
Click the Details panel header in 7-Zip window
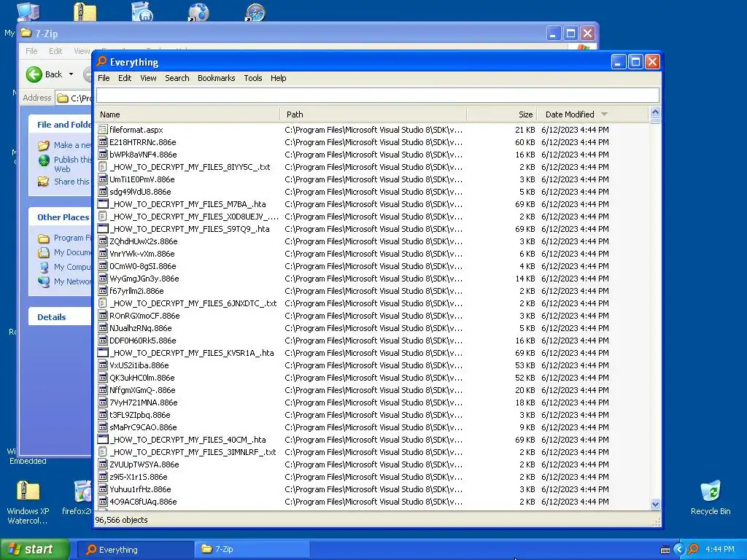point(60,317)
